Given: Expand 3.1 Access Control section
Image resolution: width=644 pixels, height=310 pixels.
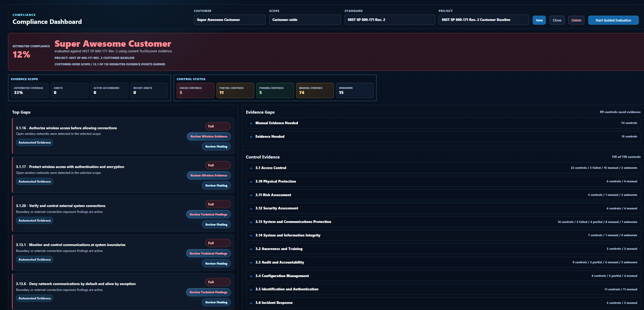Looking at the screenshot, I should pos(443,168).
